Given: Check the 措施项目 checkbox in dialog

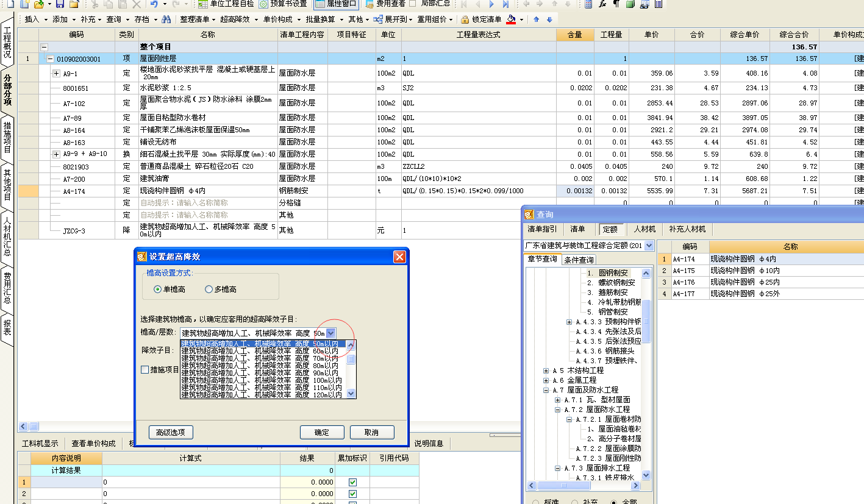Looking at the screenshot, I should point(145,369).
